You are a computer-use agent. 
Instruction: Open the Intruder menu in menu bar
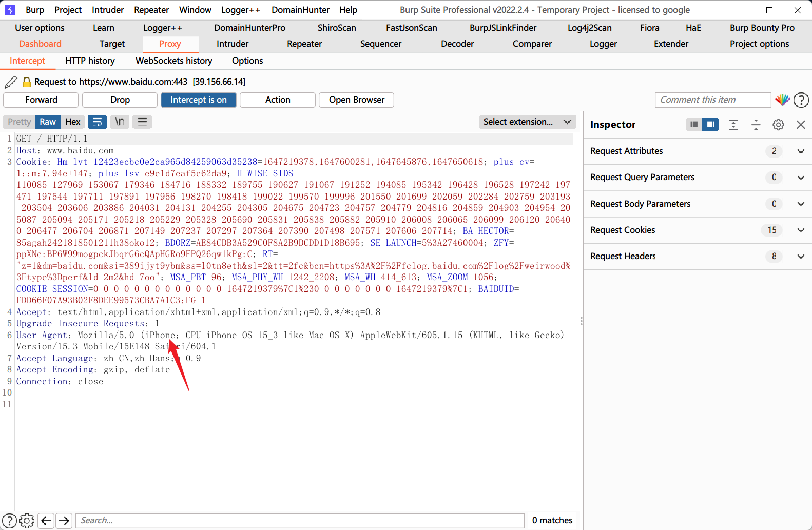pyautogui.click(x=108, y=10)
